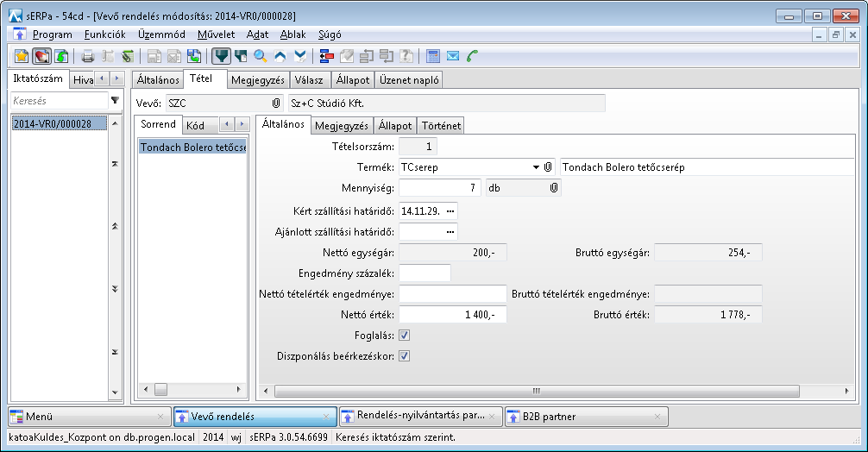Toggle the Foglalás checkbox
Screen dimensions: 868x452
(x=404, y=336)
